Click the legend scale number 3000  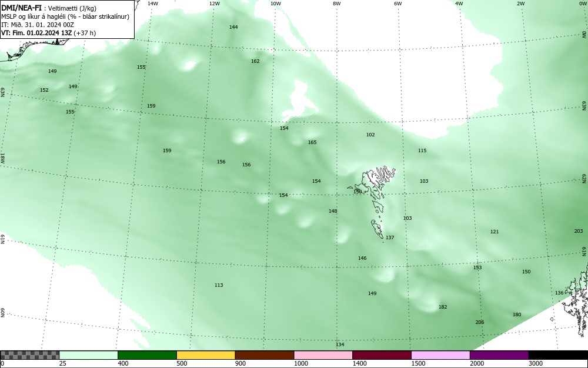pos(536,363)
